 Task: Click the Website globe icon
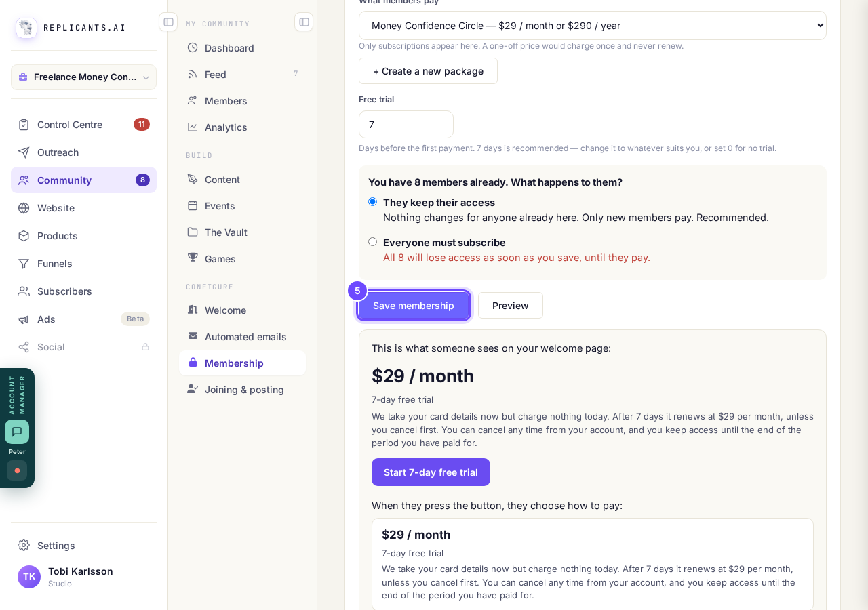24,208
